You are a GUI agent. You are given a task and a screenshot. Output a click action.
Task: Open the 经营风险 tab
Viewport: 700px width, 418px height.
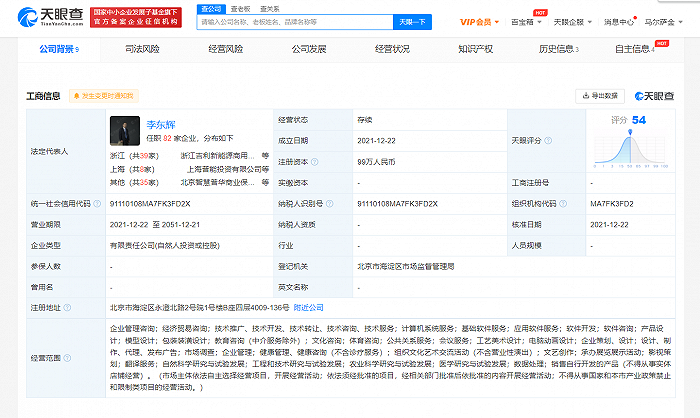coord(226,49)
